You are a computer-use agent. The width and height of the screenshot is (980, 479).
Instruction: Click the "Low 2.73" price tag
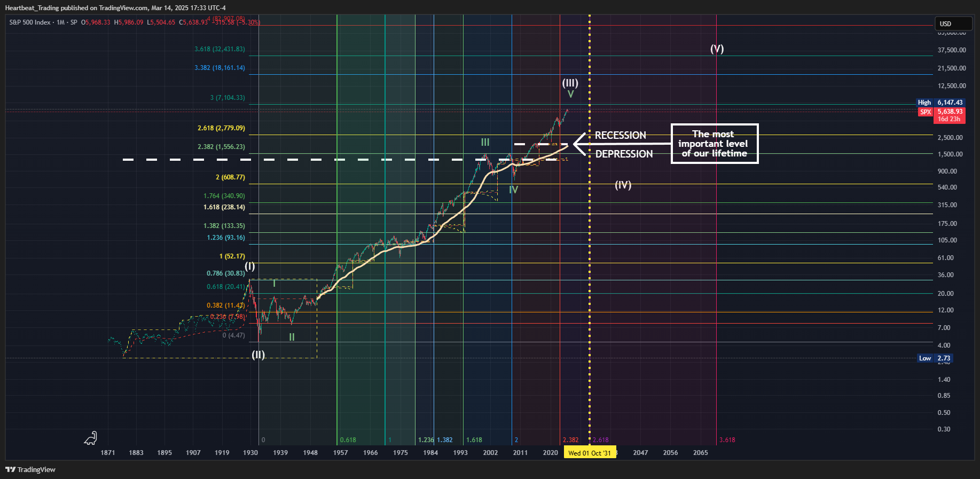point(935,358)
